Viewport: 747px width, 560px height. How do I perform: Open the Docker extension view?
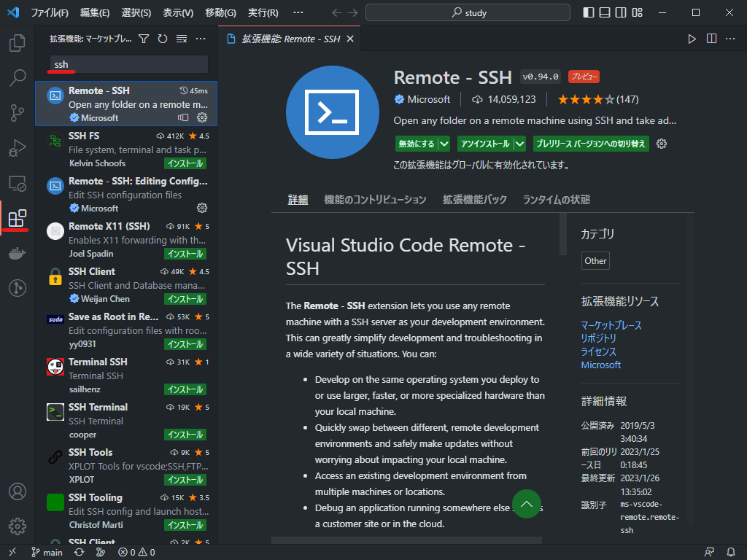[18, 253]
